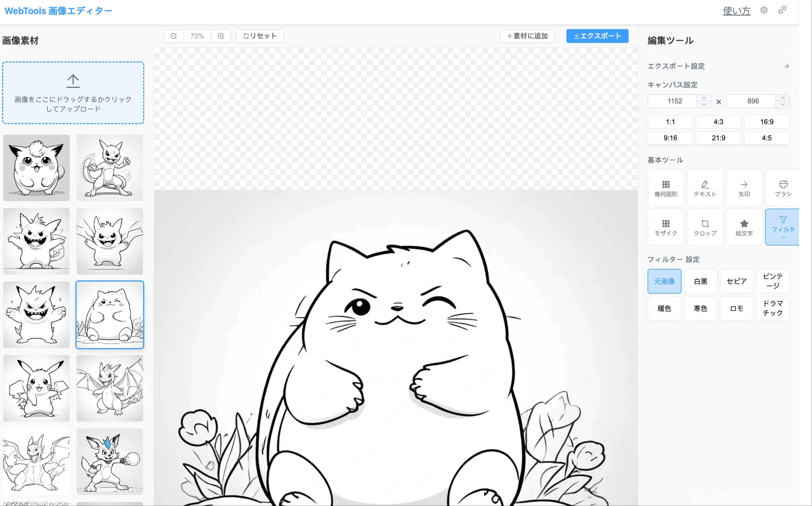Click the zoom out magnifier icon

point(174,36)
